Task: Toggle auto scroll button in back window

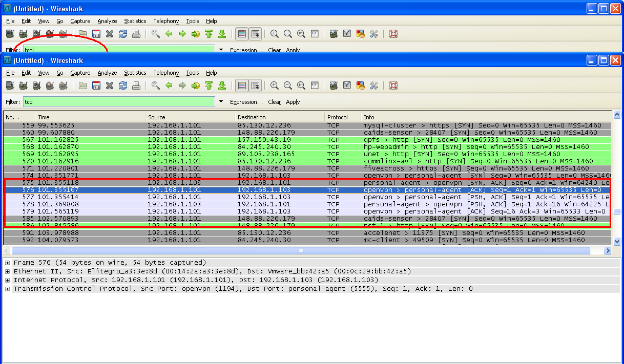Action: click(x=255, y=34)
